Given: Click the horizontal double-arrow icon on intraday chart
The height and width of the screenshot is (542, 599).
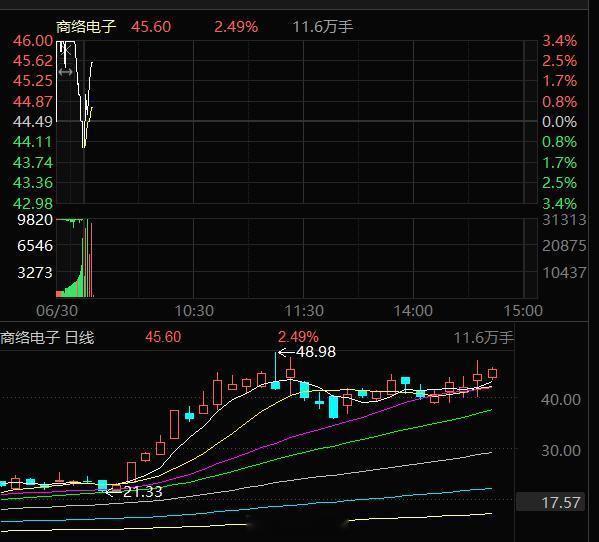Looking at the screenshot, I should (65, 72).
